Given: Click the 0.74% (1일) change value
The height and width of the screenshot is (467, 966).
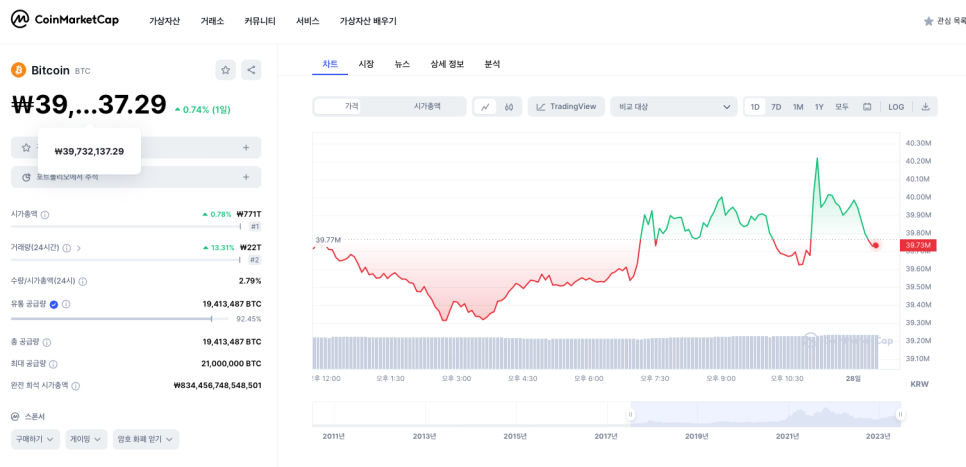Looking at the screenshot, I should tap(203, 109).
